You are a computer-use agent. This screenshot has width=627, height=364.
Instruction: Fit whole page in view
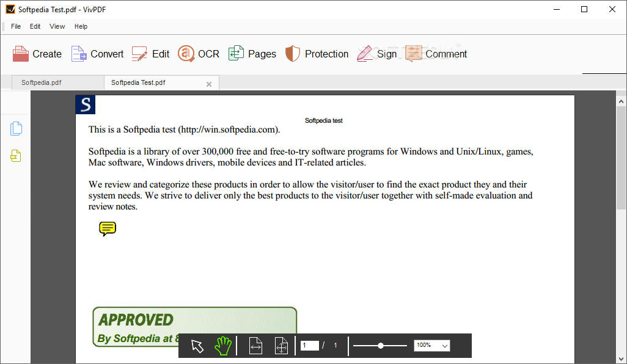point(281,346)
